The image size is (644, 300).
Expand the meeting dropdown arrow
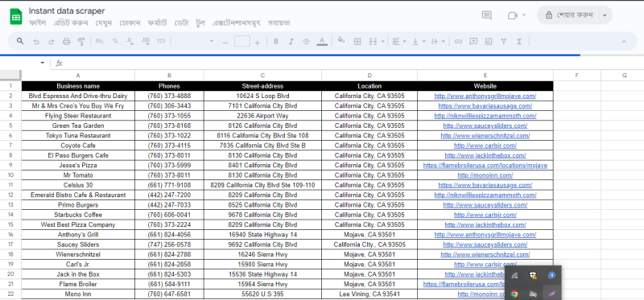[x=524, y=15]
